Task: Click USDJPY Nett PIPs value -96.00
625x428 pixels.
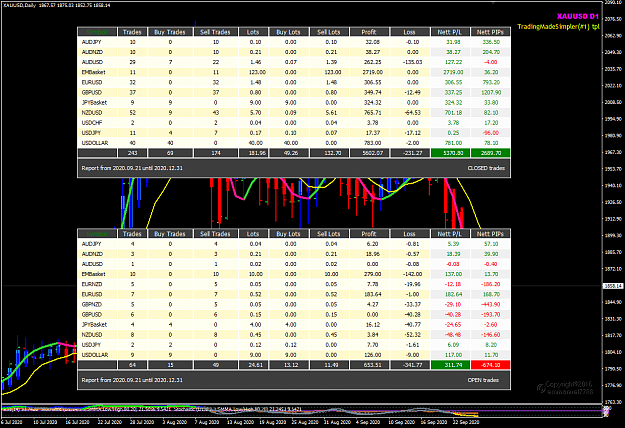Action: coord(491,133)
